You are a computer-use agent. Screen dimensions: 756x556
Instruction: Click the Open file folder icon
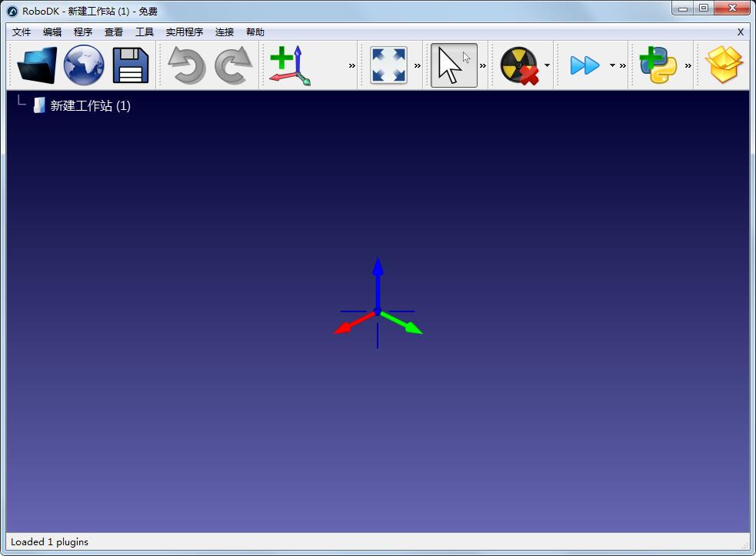(37, 65)
